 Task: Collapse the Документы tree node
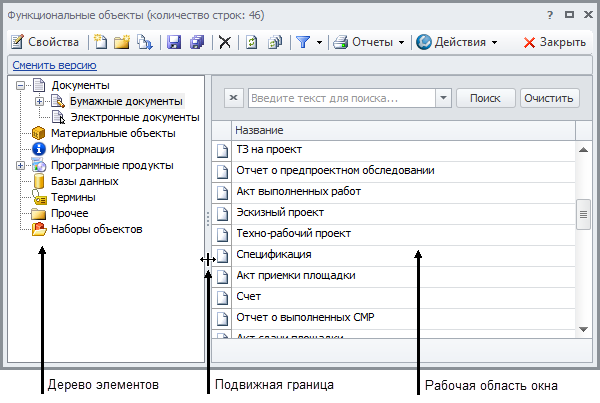click(x=21, y=85)
